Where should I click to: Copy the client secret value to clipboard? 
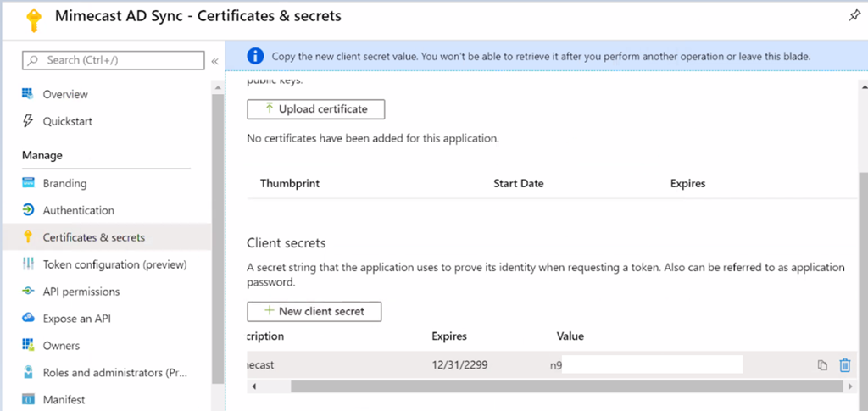coord(822,365)
